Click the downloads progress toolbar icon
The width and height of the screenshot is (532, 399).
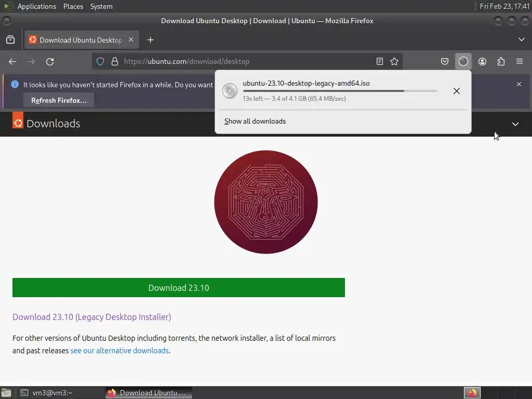(463, 61)
